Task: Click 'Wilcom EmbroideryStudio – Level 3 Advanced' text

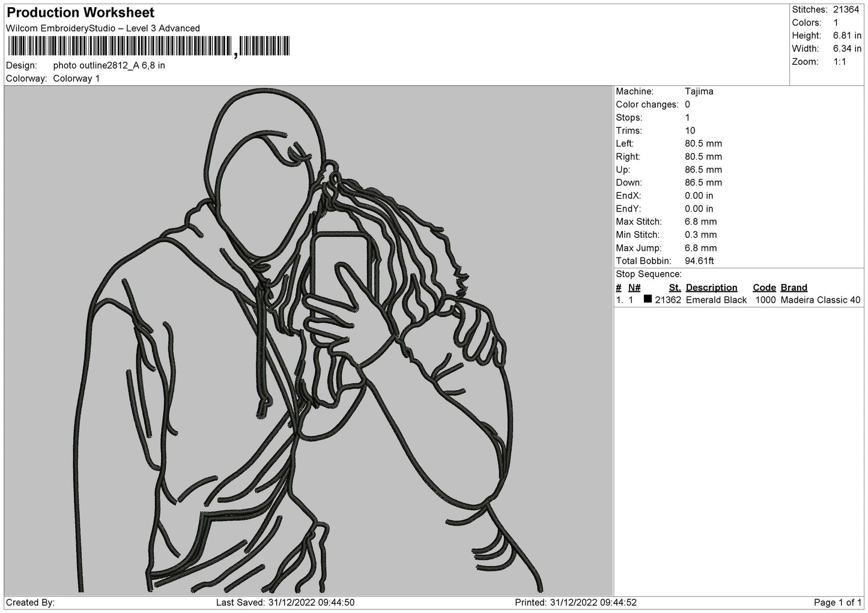Action: pos(103,28)
